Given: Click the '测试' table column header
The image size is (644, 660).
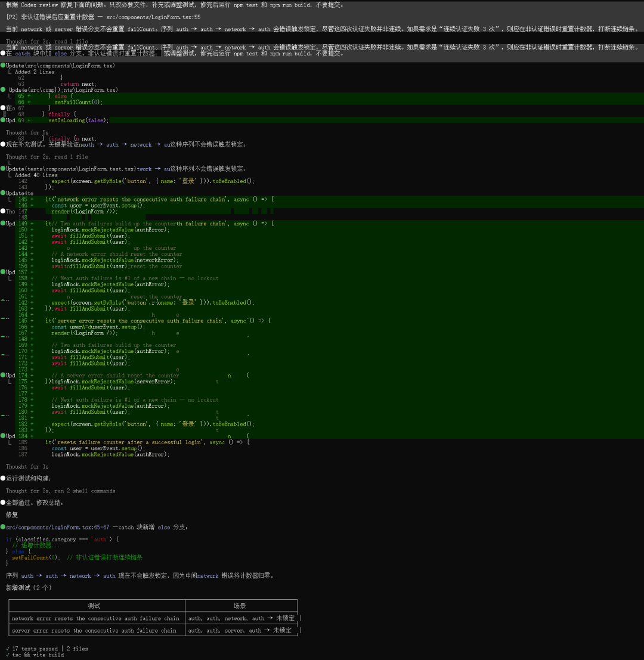Looking at the screenshot, I should coord(94,606).
